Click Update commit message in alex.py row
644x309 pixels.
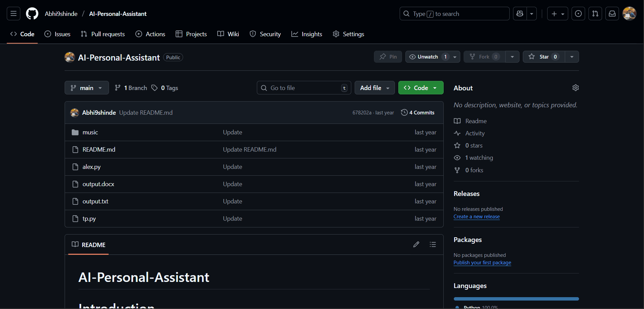point(232,167)
